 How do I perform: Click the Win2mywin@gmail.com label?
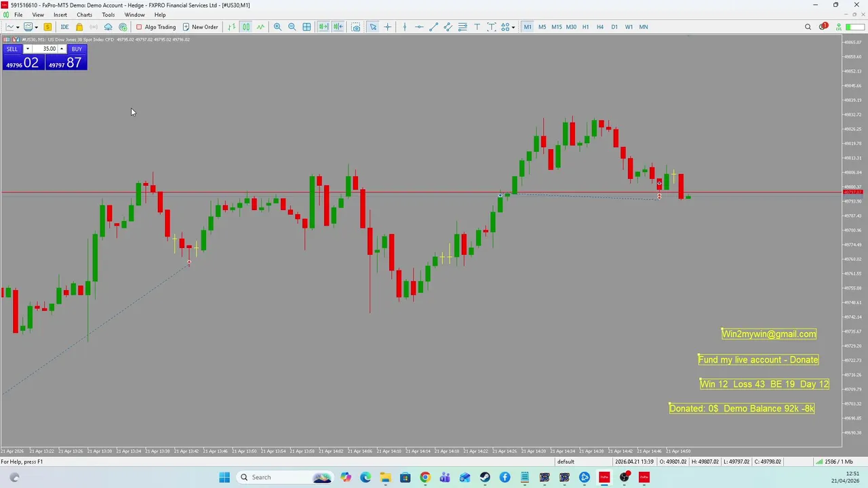[769, 333]
